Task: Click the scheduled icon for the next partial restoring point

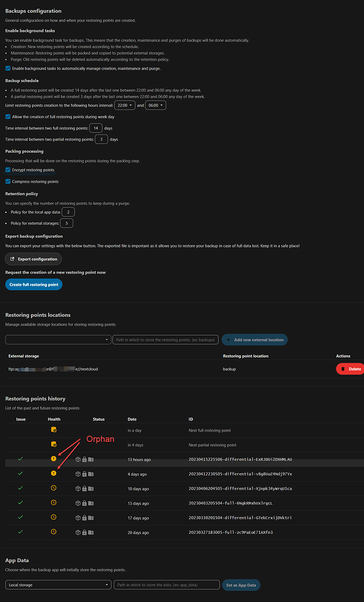Action: 54,444
